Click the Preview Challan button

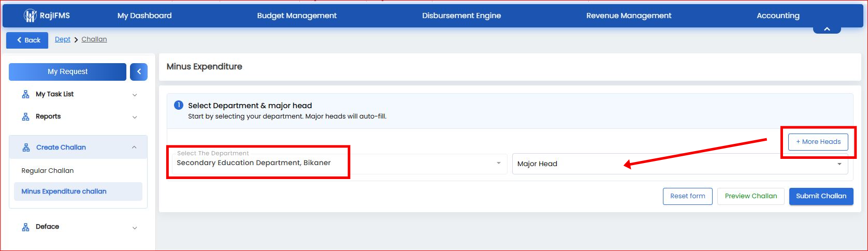point(751,196)
